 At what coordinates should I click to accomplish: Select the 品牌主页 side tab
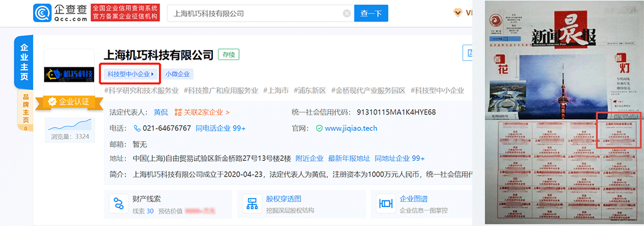coord(25,110)
